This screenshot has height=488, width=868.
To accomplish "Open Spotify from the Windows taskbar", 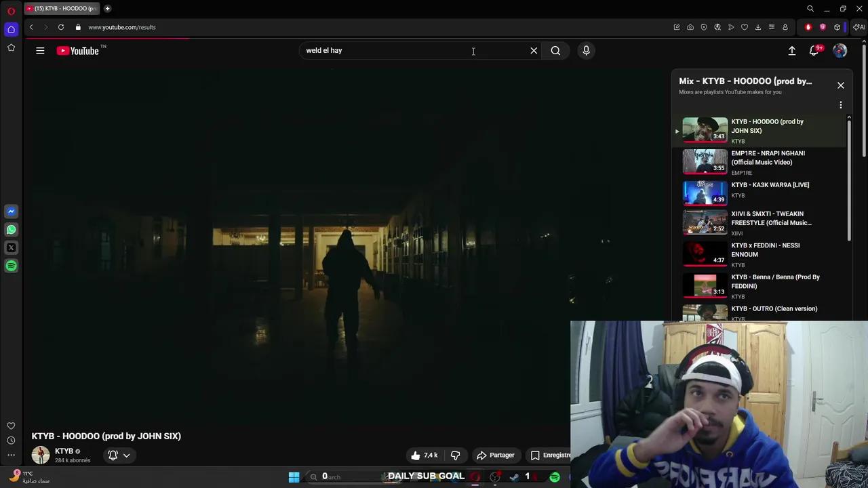I will coord(555,477).
